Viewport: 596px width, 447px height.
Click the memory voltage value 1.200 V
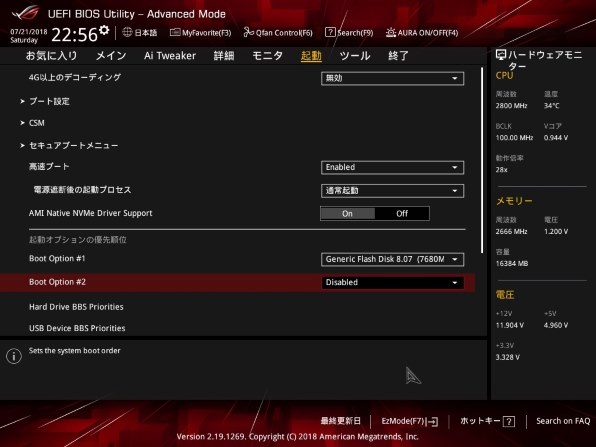pos(556,231)
